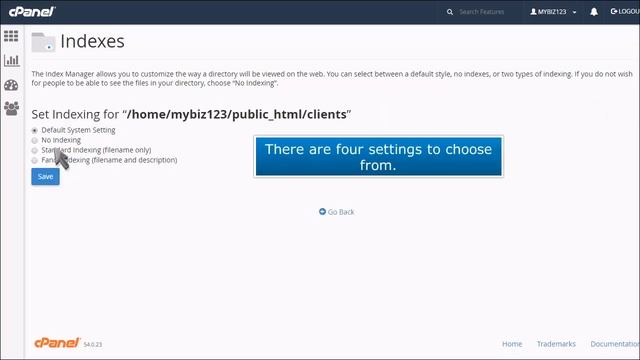Select the No Indexing radio option
This screenshot has width=640, height=360.
click(x=35, y=140)
